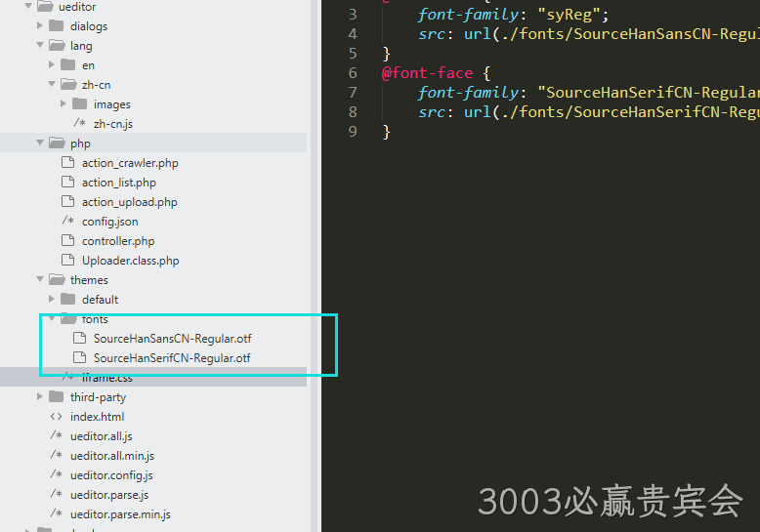
Task: Click line number 6 in the gutter
Action: (353, 73)
